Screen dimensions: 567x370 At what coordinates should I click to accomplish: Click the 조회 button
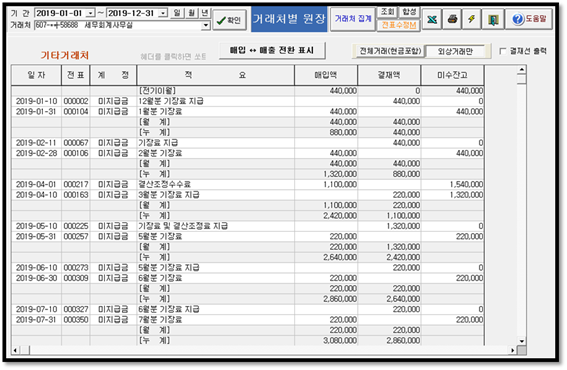click(x=387, y=12)
